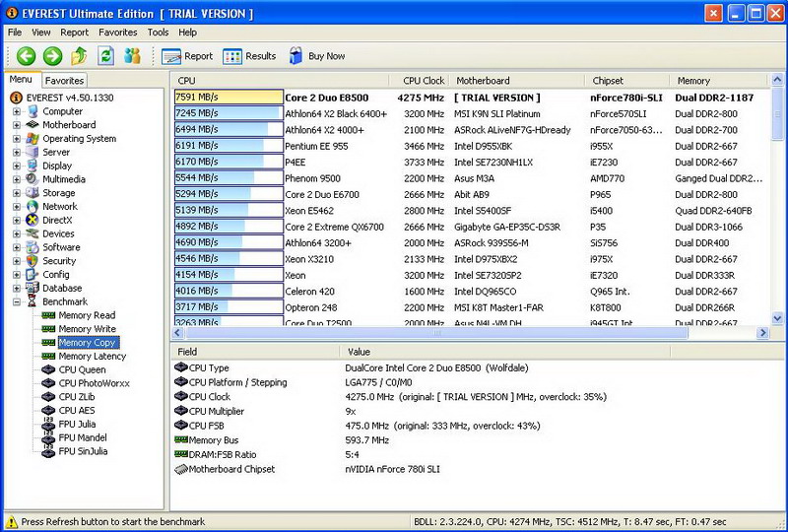Image resolution: width=788 pixels, height=532 pixels.
Task: Sort by CPU Clock column header
Action: point(424,81)
